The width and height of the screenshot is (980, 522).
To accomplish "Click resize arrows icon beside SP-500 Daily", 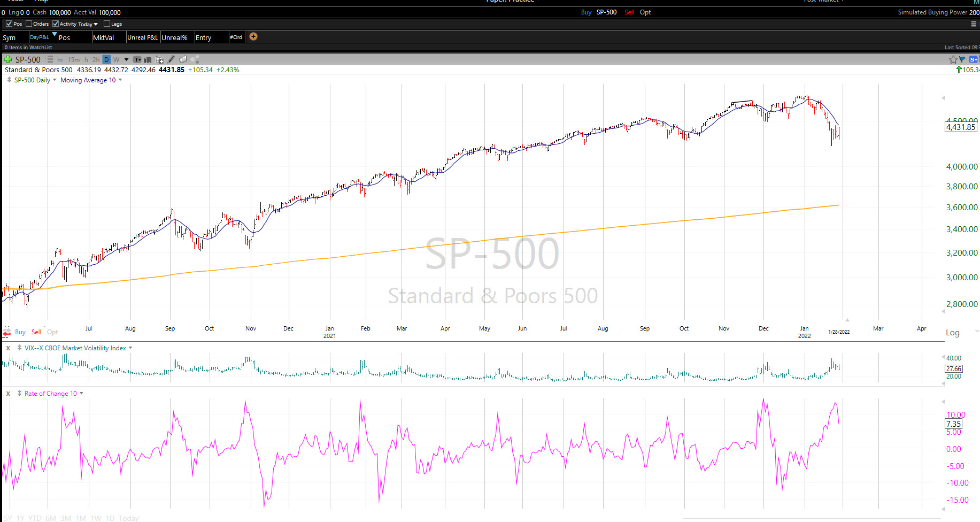I will [9, 80].
